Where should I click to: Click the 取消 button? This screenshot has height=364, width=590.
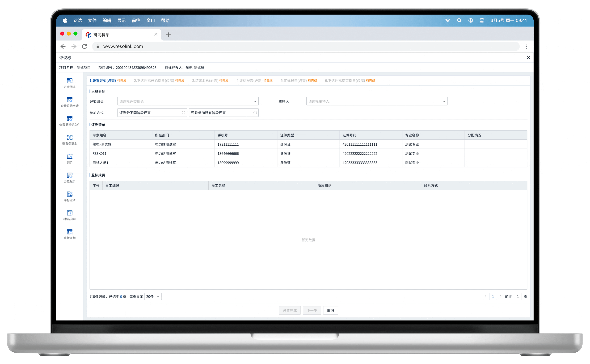[x=330, y=310]
